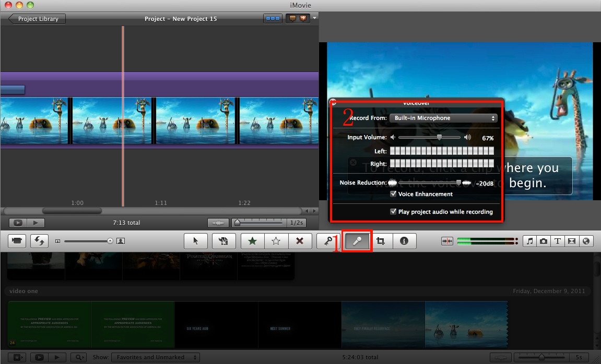The width and height of the screenshot is (601, 364).
Task: Click the video one event label
Action: (24, 291)
